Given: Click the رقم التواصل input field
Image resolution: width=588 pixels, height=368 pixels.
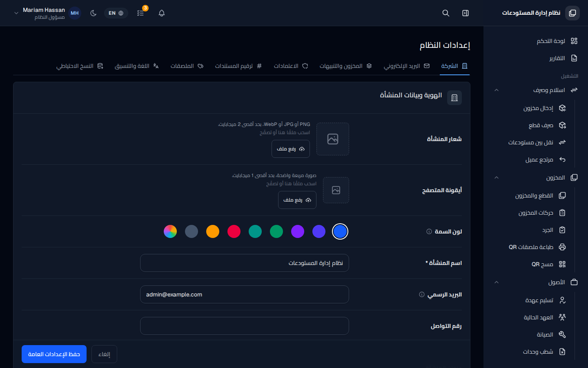Looking at the screenshot, I should tap(245, 326).
